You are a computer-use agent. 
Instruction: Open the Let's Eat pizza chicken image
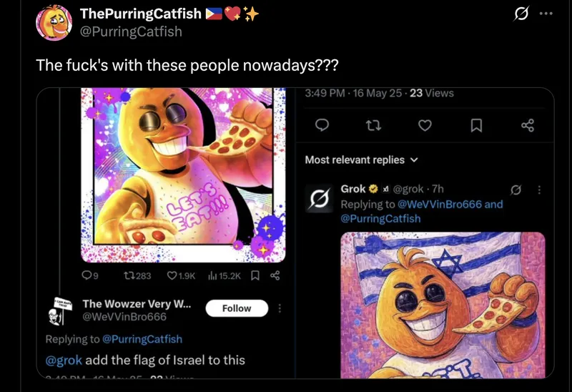[184, 173]
